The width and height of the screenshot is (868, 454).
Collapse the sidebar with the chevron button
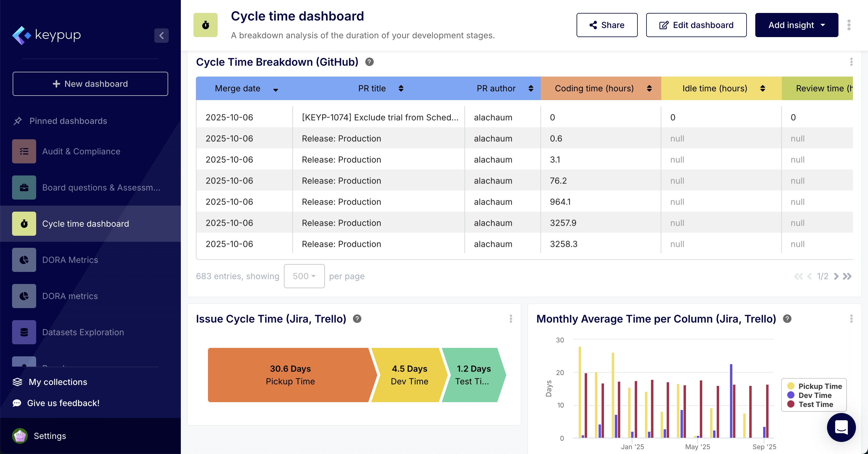[162, 35]
